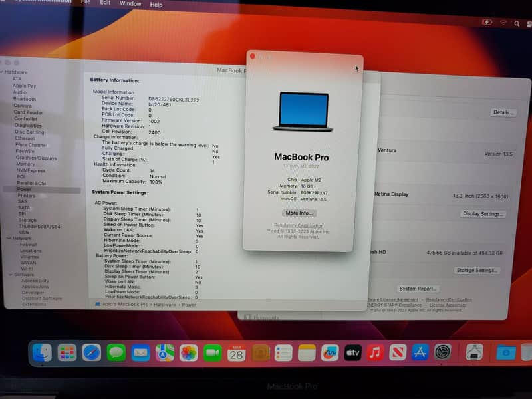The height and width of the screenshot is (399, 532).
Task: Open the Help menu
Action: click(x=156, y=5)
